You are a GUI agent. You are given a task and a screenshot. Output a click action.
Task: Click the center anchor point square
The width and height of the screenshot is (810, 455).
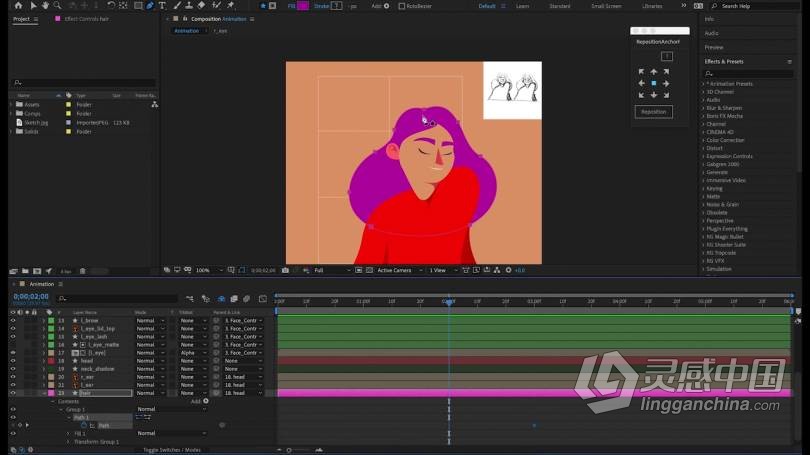tap(654, 83)
